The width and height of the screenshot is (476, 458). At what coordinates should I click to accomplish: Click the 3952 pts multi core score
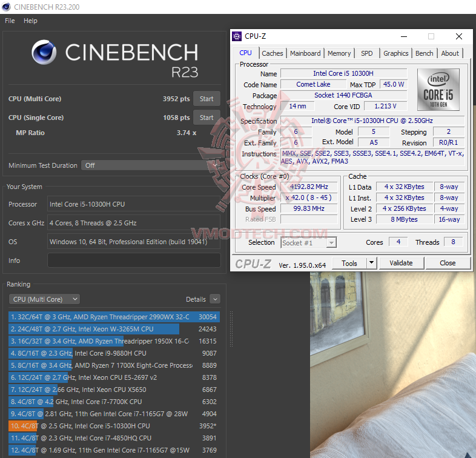point(176,99)
